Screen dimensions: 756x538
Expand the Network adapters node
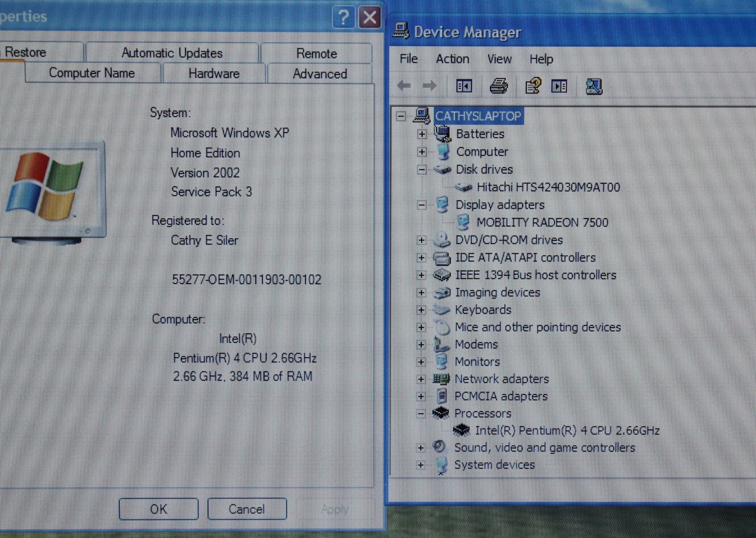pyautogui.click(x=421, y=379)
